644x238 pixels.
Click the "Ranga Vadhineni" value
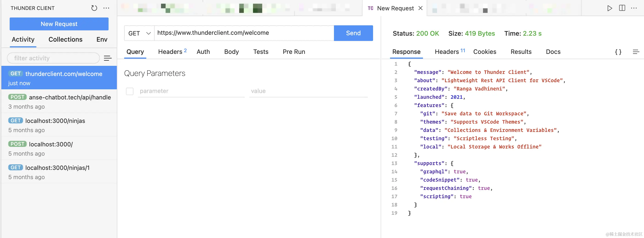479,89
